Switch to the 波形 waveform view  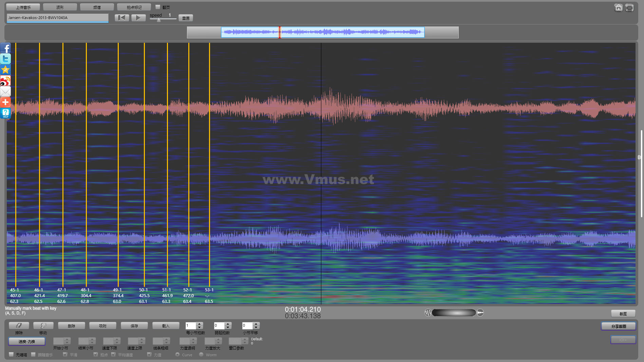[x=60, y=7]
